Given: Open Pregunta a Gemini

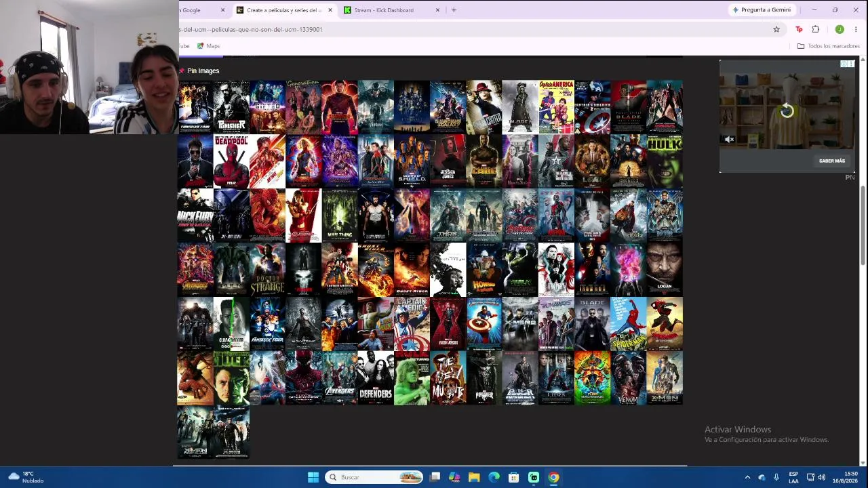Looking at the screenshot, I should pyautogui.click(x=762, y=10).
